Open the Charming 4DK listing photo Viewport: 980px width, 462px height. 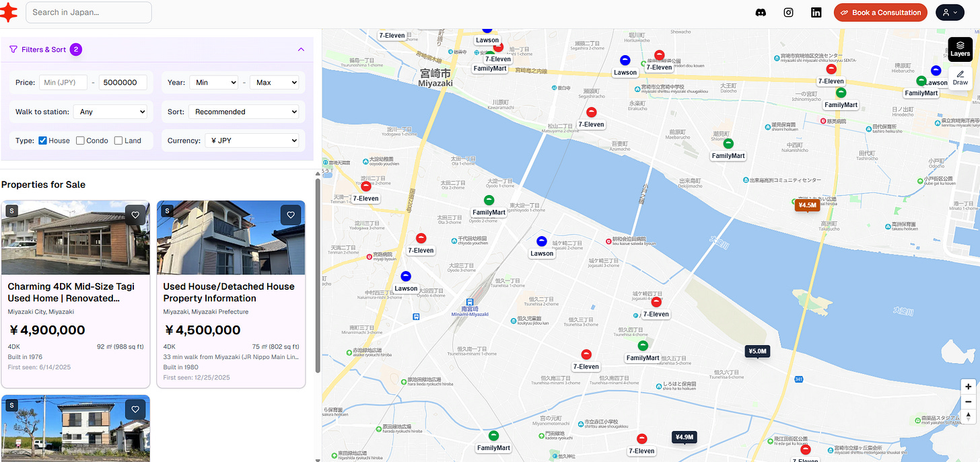click(x=75, y=237)
